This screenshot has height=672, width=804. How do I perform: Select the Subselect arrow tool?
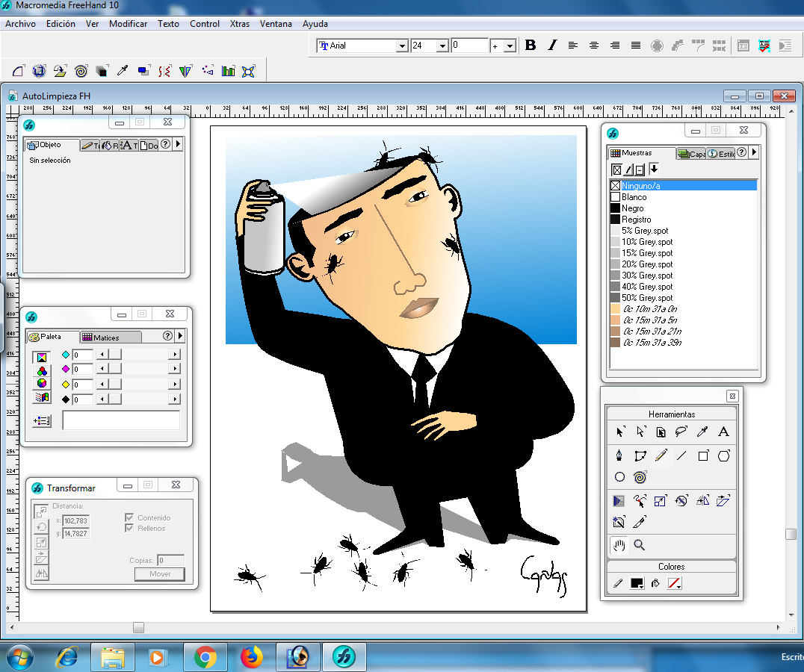click(x=640, y=432)
